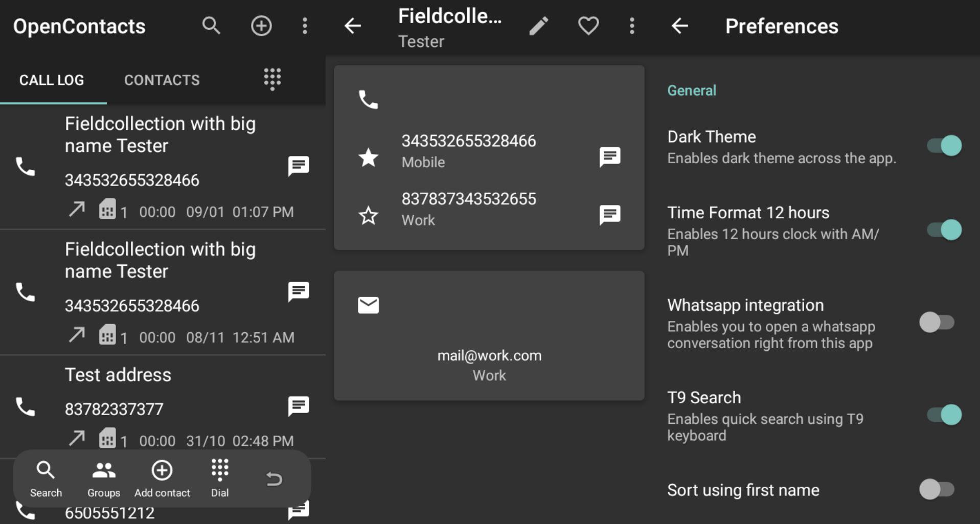Edit the contact using the pencil icon
Image resolution: width=980 pixels, height=524 pixels.
pyautogui.click(x=538, y=26)
